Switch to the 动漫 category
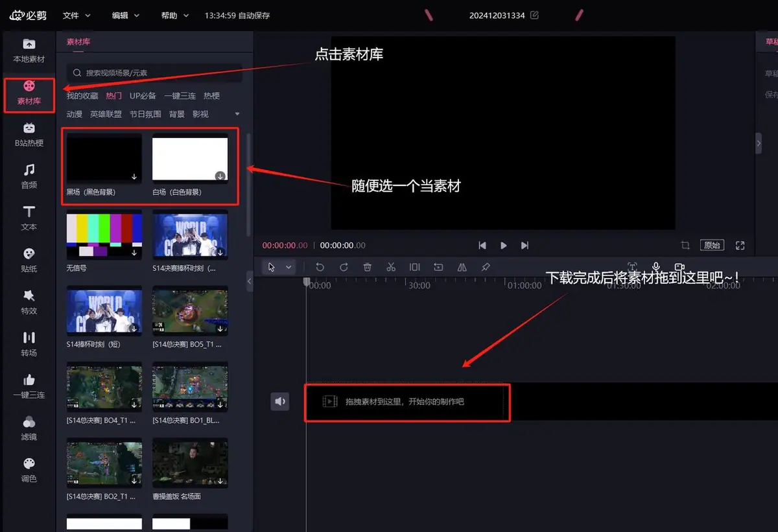Screen dimensions: 778x532 coord(75,114)
